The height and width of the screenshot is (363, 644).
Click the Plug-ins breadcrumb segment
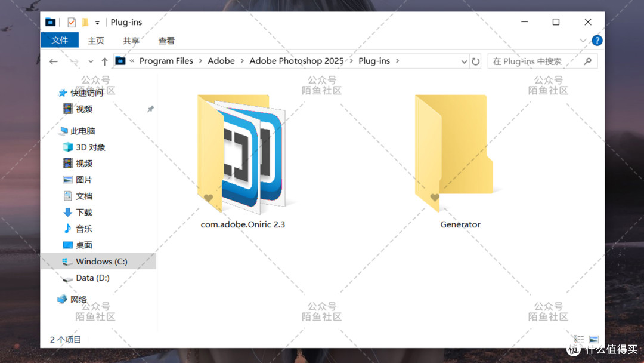374,61
